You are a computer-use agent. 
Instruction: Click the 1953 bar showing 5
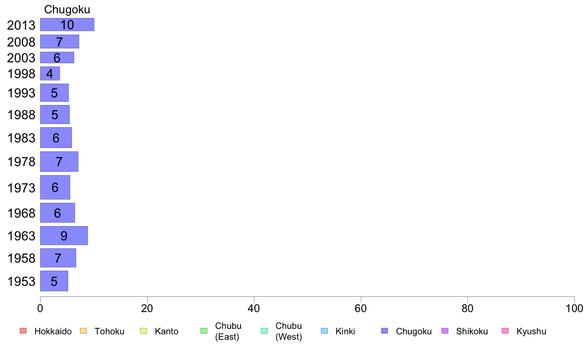point(54,281)
